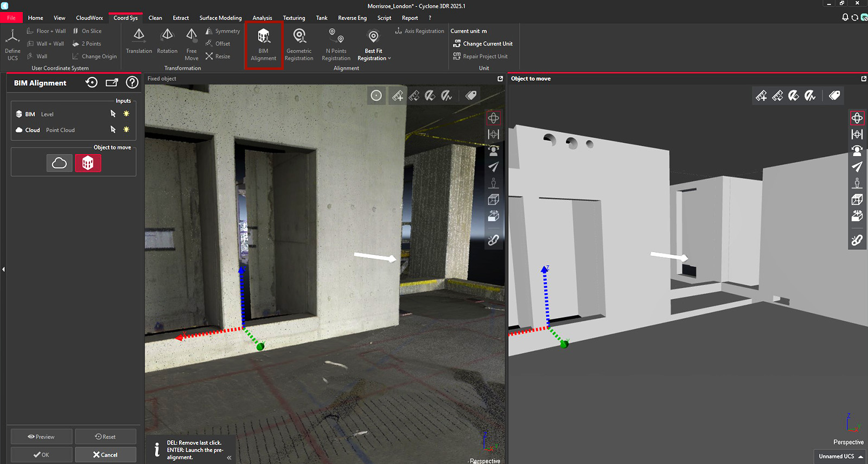Activate fly mode in Object to move view
The width and height of the screenshot is (868, 464).
point(857,167)
